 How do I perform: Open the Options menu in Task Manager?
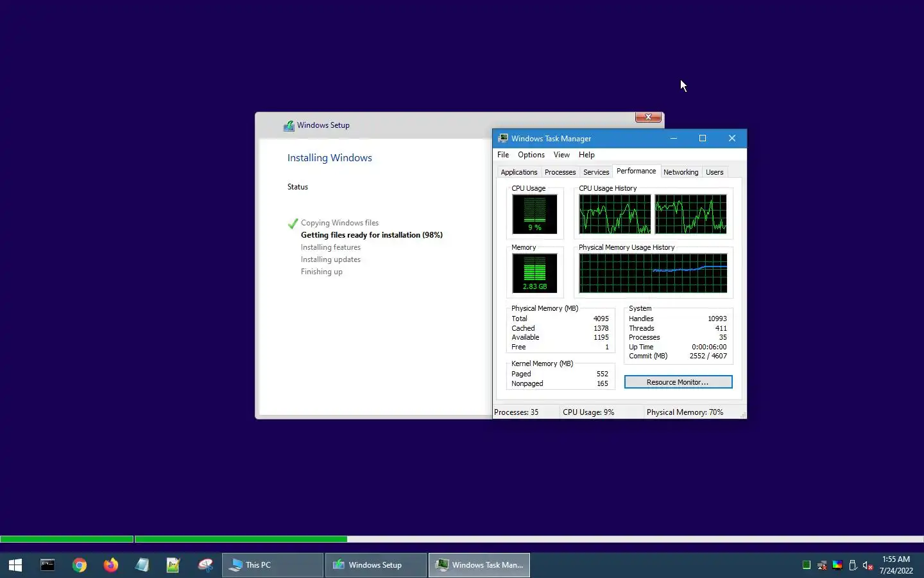pos(531,155)
